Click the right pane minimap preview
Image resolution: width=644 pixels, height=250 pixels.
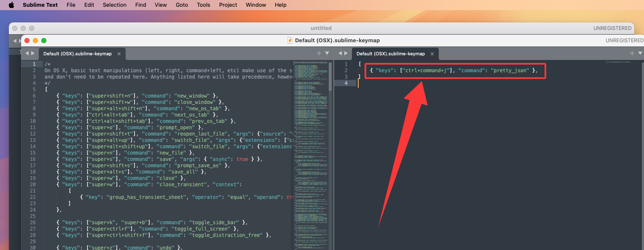pyautogui.click(x=618, y=62)
